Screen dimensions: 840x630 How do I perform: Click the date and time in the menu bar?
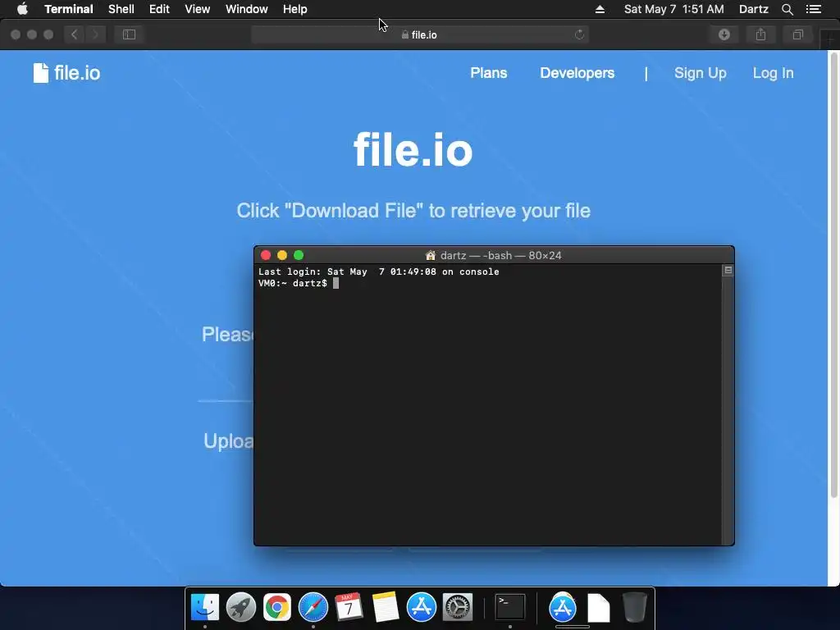pos(674,9)
